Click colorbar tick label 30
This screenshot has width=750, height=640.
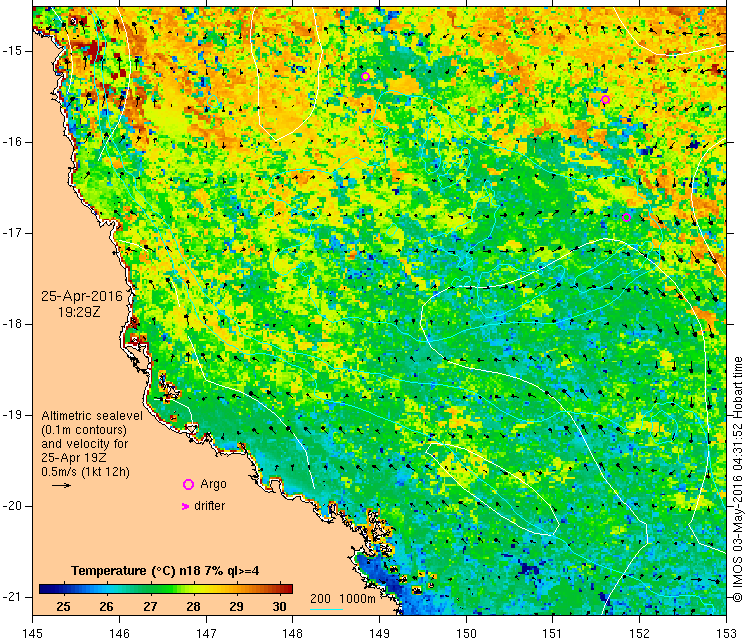click(279, 607)
